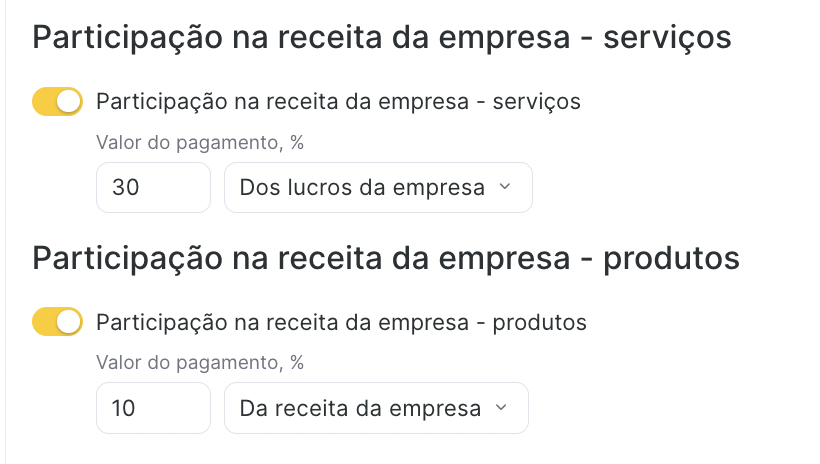Click Valor do pagamento label under produtos
The image size is (820, 464).
200,363
